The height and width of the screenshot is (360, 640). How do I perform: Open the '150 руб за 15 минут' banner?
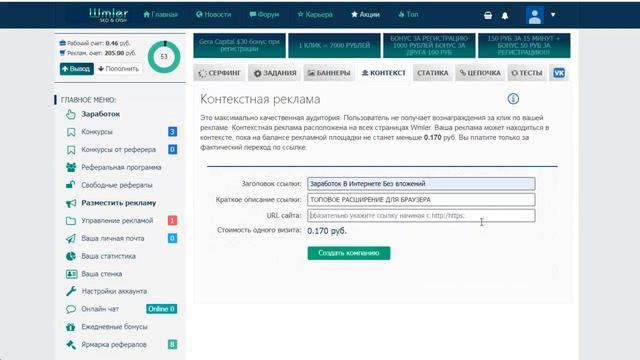(524, 45)
